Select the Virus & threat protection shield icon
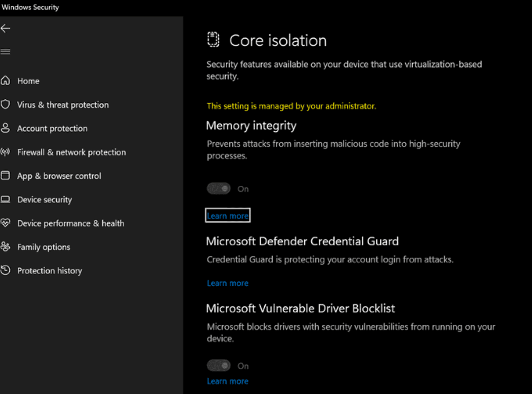 point(6,105)
